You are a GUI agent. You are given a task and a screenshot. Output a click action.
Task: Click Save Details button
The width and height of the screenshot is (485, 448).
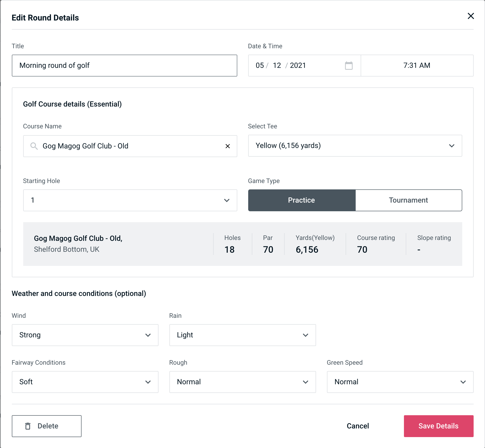(439, 426)
